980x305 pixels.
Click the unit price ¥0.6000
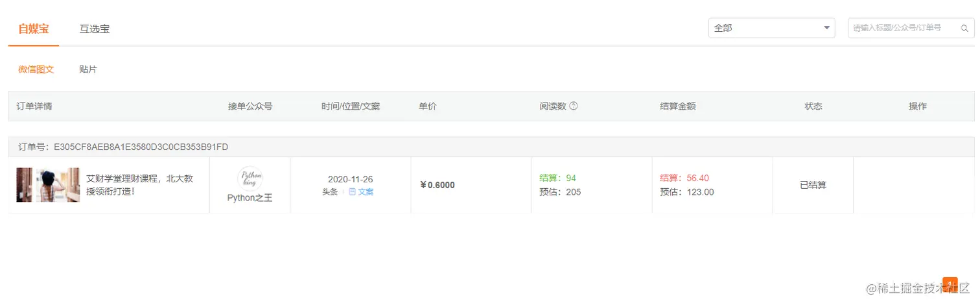(x=437, y=185)
